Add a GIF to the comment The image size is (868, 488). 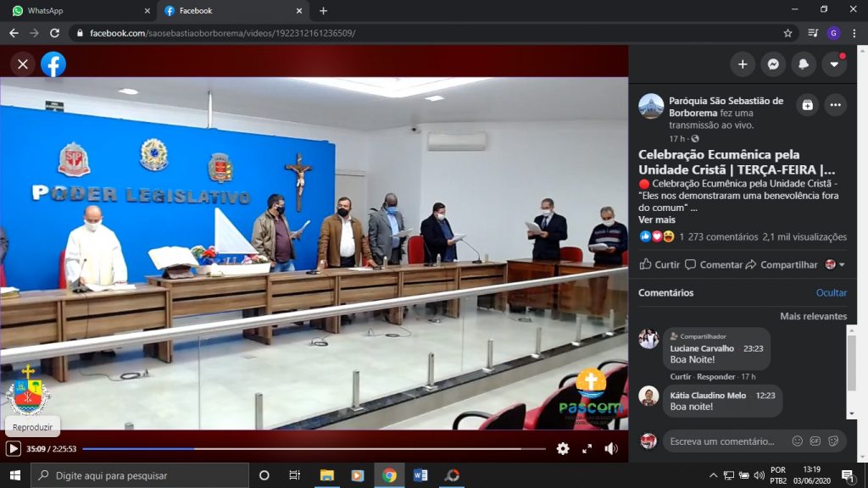815,441
